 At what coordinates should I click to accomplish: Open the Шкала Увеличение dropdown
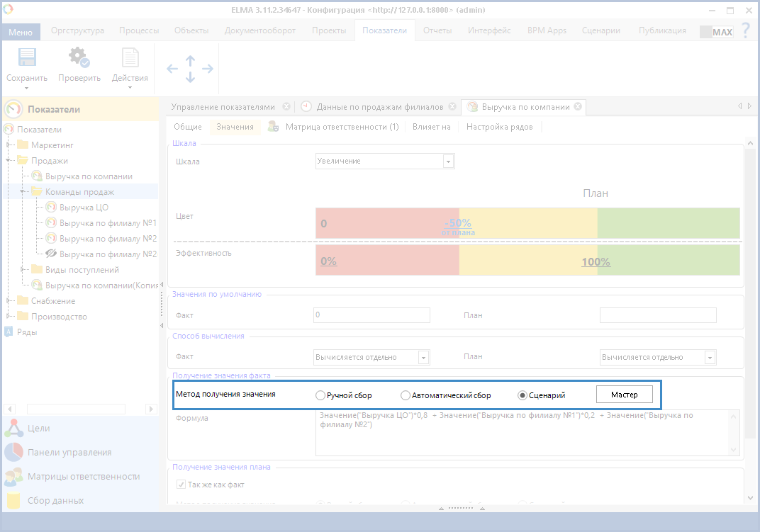pos(447,162)
